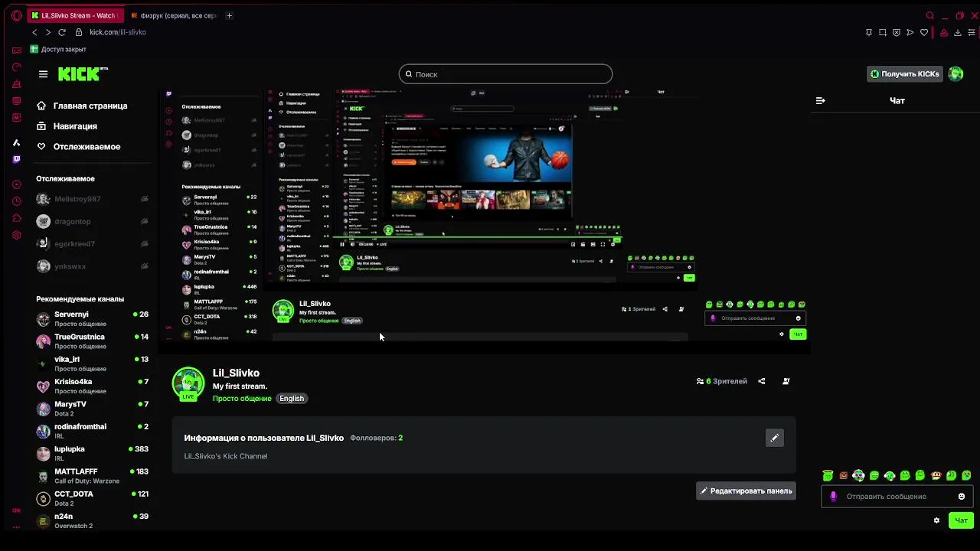This screenshot has height=551, width=980.
Task: Open followed channel dragontop
Action: [92, 221]
